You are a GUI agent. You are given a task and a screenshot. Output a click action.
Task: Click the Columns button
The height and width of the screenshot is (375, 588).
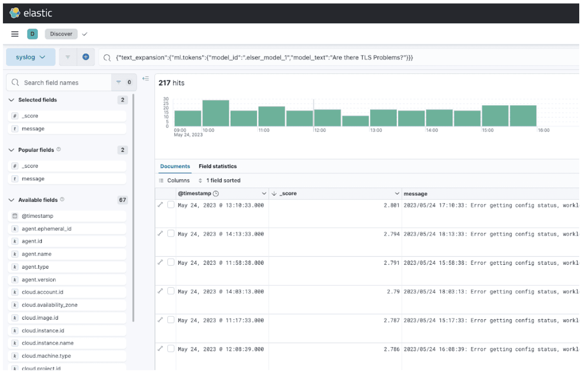point(174,180)
